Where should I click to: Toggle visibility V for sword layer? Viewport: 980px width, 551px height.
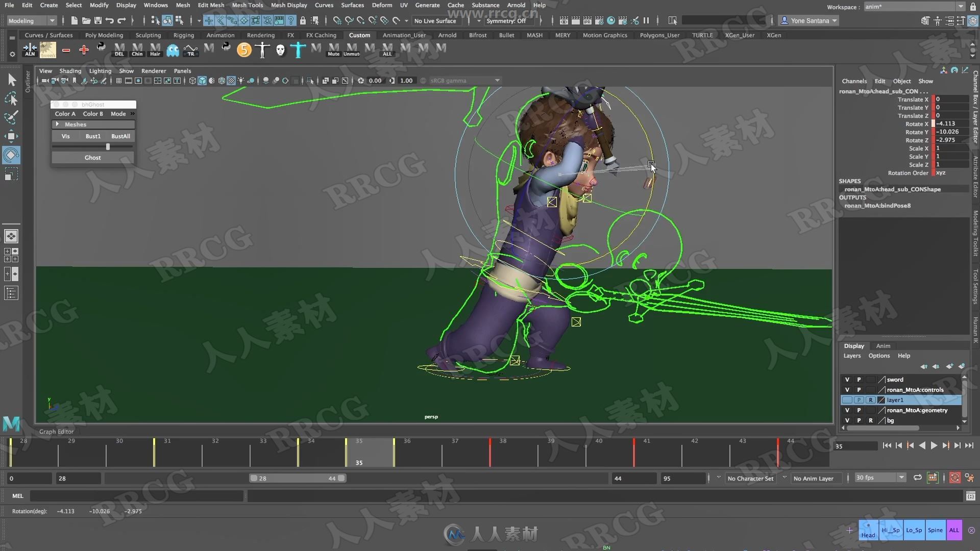point(847,379)
